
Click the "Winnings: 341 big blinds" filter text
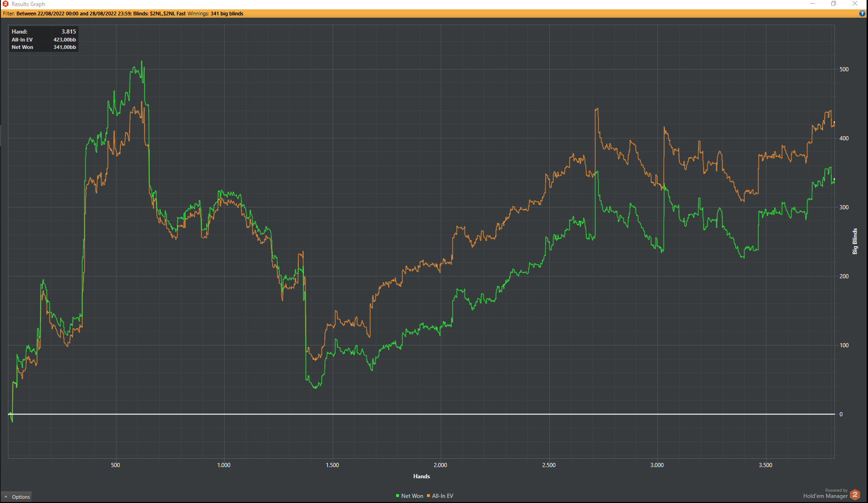215,14
